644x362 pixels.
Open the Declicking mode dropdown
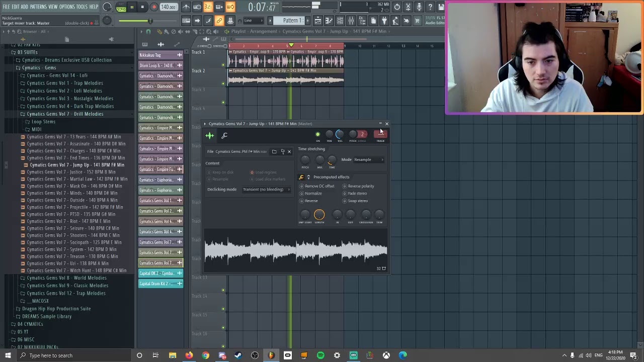(x=266, y=190)
